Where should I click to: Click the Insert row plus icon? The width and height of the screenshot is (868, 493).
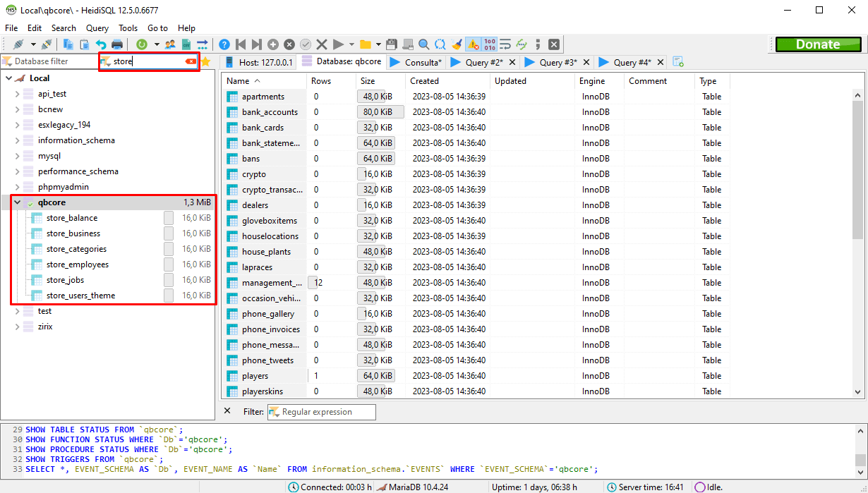pyautogui.click(x=273, y=44)
